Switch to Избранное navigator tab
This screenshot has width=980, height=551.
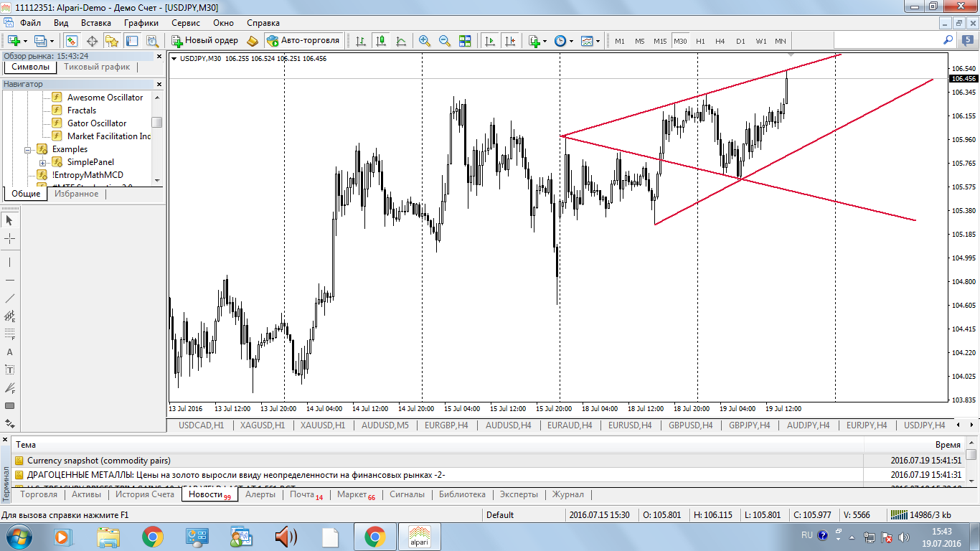click(77, 194)
